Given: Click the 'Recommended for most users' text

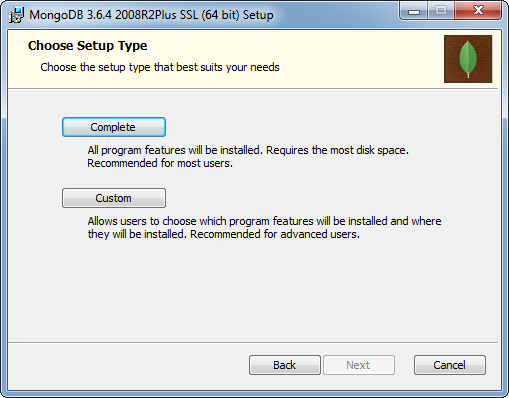Looking at the screenshot, I should click(x=160, y=163).
